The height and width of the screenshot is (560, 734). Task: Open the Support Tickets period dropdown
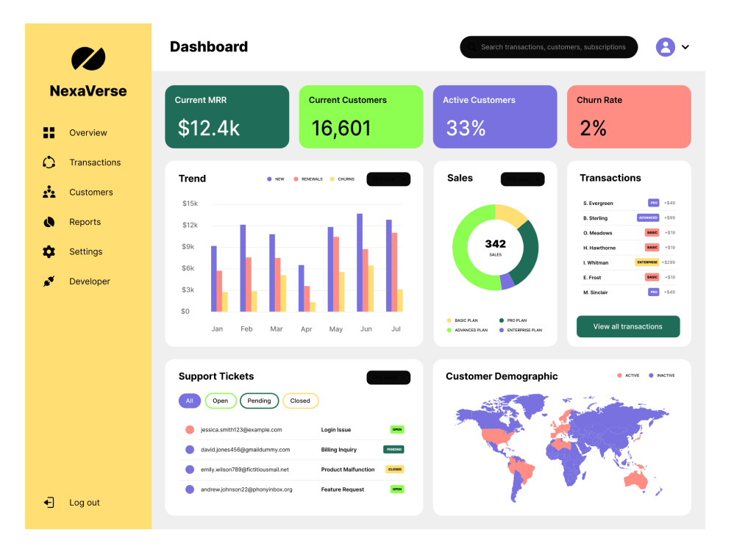click(388, 378)
